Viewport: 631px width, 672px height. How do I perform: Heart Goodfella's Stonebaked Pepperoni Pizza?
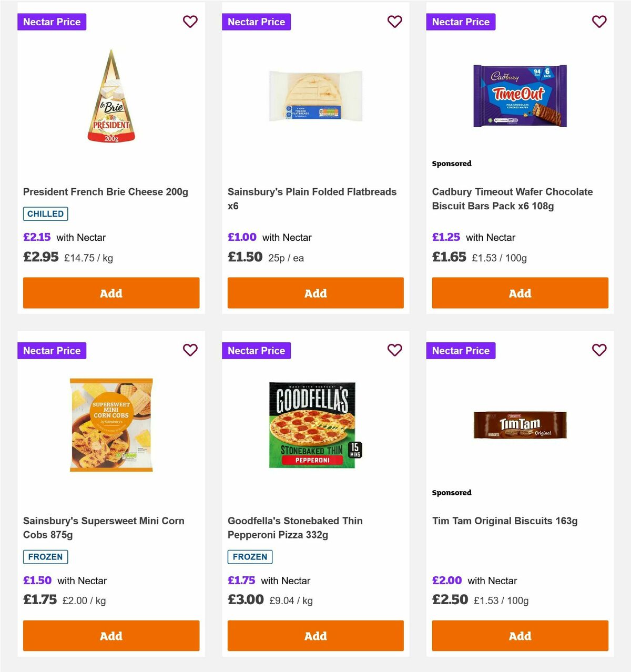point(394,350)
